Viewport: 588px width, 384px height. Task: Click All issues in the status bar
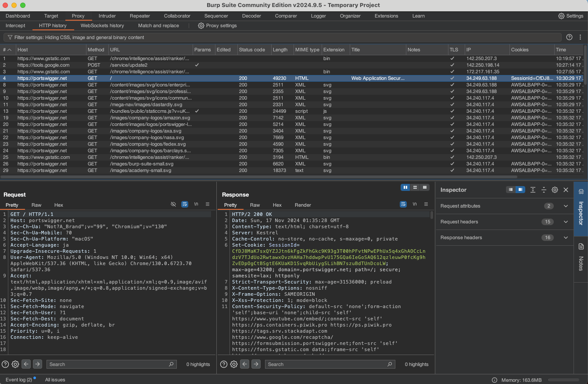(55, 380)
